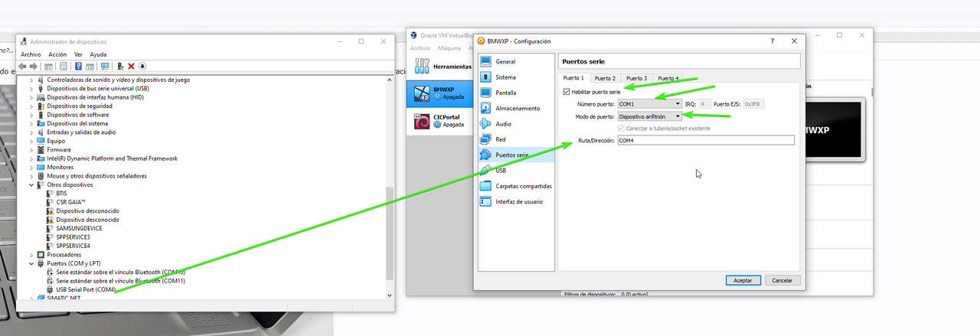Select Bluetooth serial link (COM11) entry
This screenshot has width=980, height=336.
[120, 281]
